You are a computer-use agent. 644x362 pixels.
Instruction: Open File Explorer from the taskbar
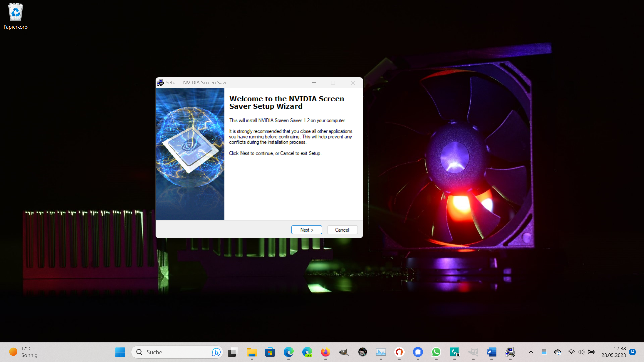252,352
